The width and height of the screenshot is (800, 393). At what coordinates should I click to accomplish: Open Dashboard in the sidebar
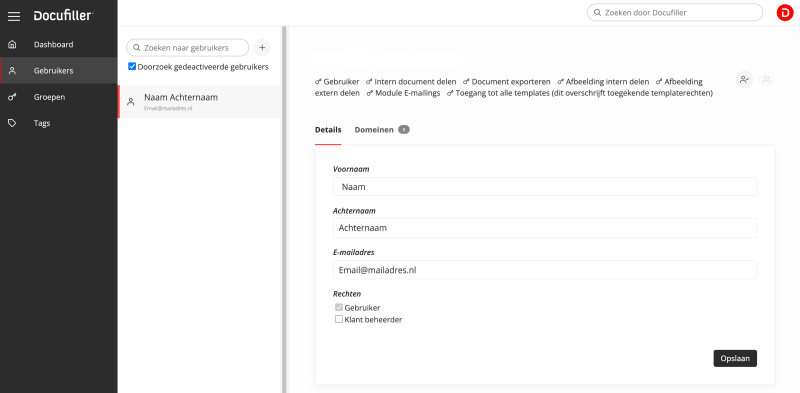point(59,44)
